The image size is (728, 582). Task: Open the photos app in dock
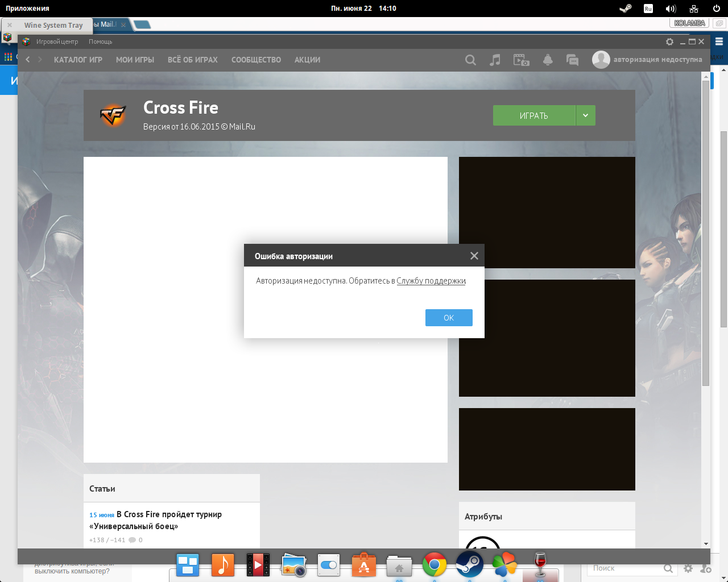pos(293,565)
